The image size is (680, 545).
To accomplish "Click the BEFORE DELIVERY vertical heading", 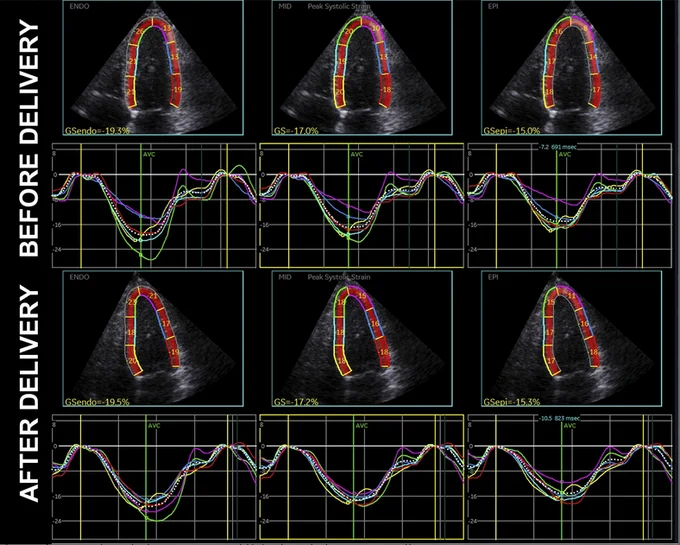I will [29, 138].
